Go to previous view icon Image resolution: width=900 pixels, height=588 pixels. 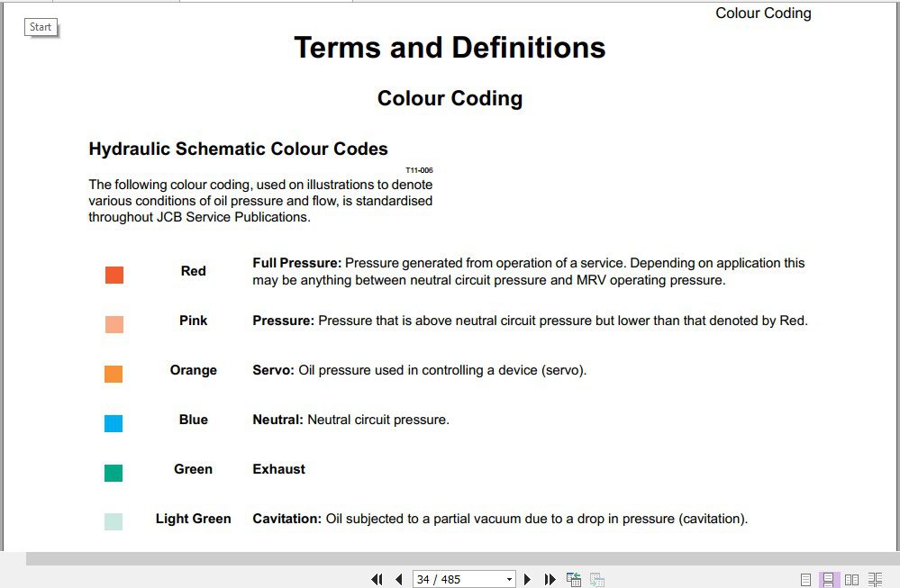[x=573, y=579]
